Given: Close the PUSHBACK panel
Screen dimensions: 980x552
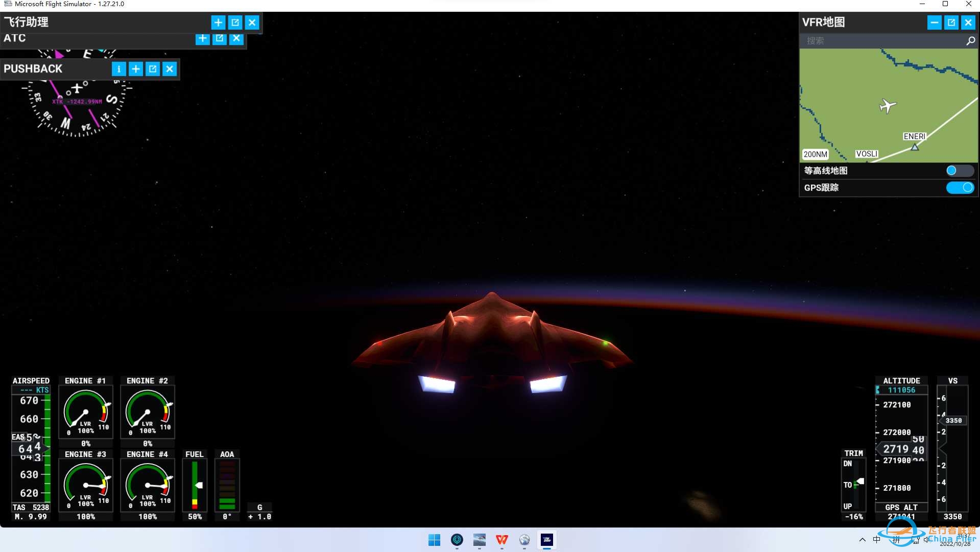Looking at the screenshot, I should (170, 69).
